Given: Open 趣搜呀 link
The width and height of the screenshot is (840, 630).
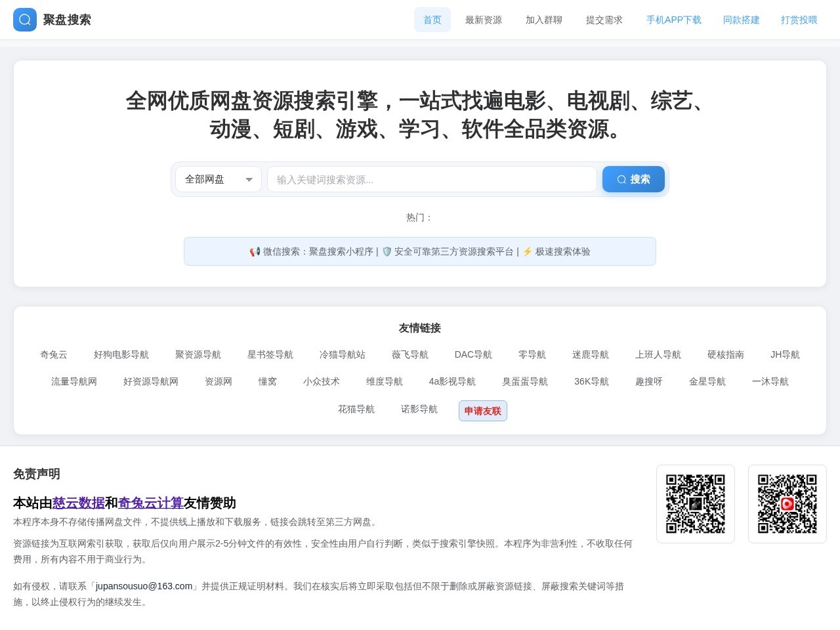Looking at the screenshot, I should [649, 381].
